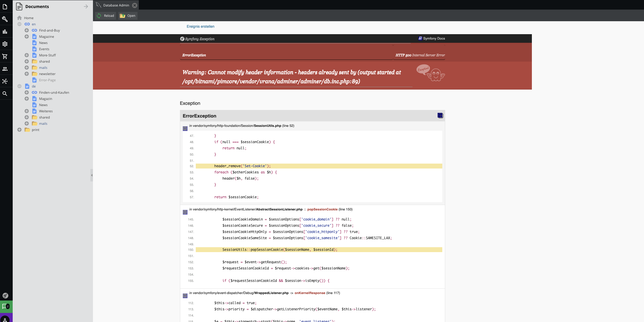Open the Tools wrench icon

pyautogui.click(x=5, y=19)
